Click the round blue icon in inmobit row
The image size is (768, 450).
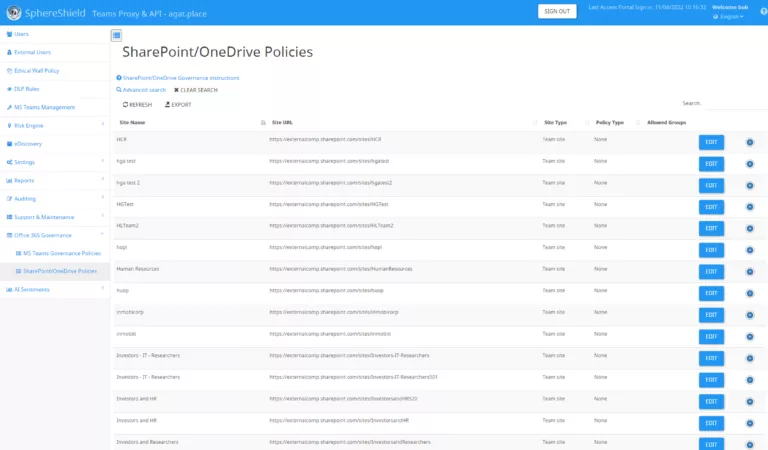point(750,337)
